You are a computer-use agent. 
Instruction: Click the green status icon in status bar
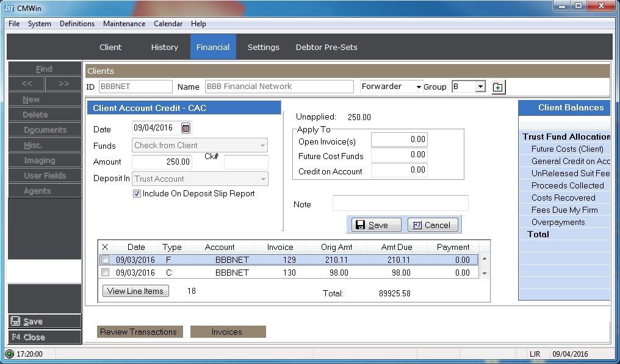point(9,354)
